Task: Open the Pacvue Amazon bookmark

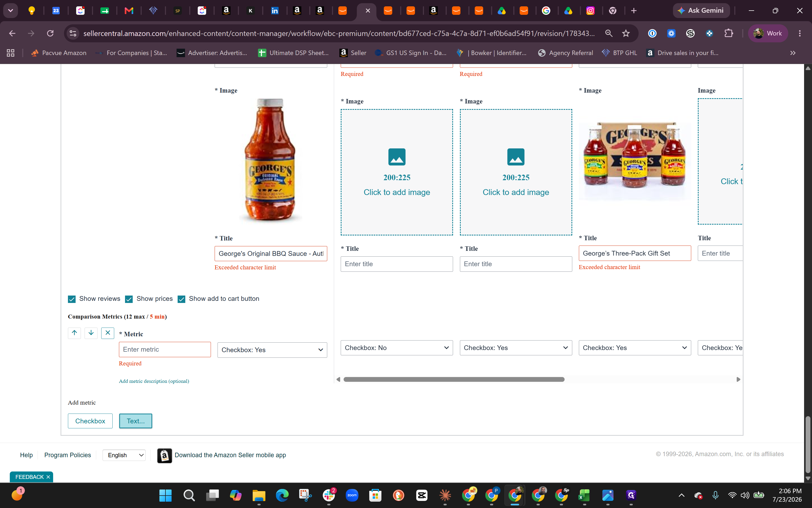Action: coord(59,53)
